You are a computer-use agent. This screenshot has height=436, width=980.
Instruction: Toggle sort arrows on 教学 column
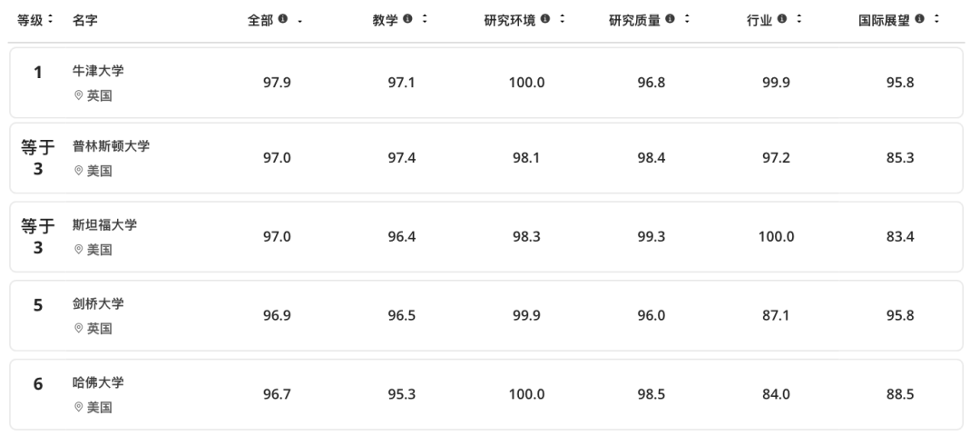coord(425,19)
